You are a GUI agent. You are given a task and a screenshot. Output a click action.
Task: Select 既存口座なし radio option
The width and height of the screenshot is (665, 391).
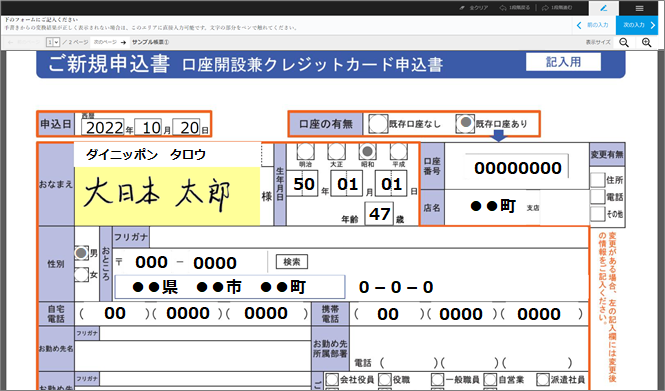pyautogui.click(x=377, y=124)
